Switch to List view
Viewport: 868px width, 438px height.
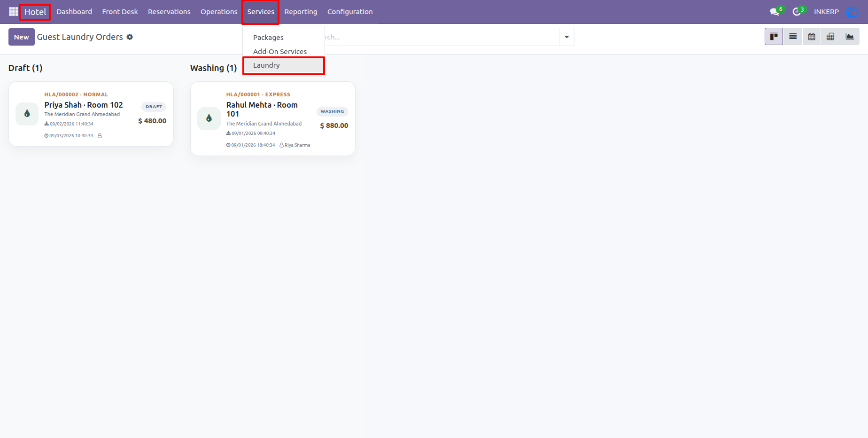(x=793, y=37)
